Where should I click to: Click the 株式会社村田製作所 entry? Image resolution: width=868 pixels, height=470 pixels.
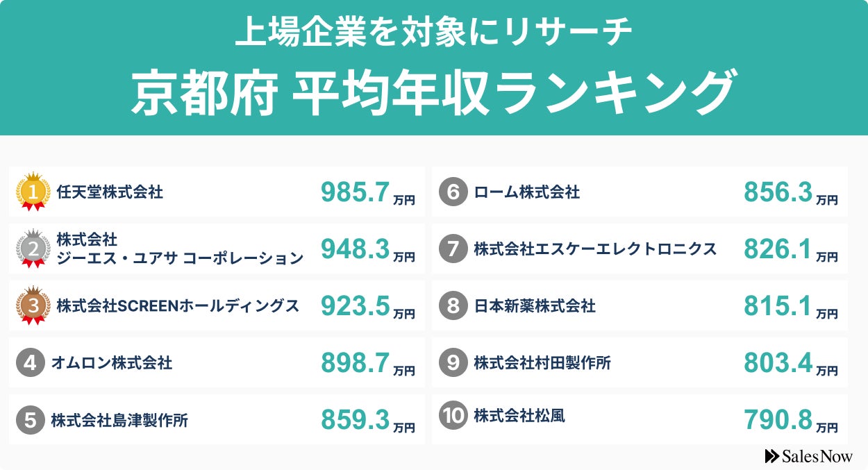[542, 362]
